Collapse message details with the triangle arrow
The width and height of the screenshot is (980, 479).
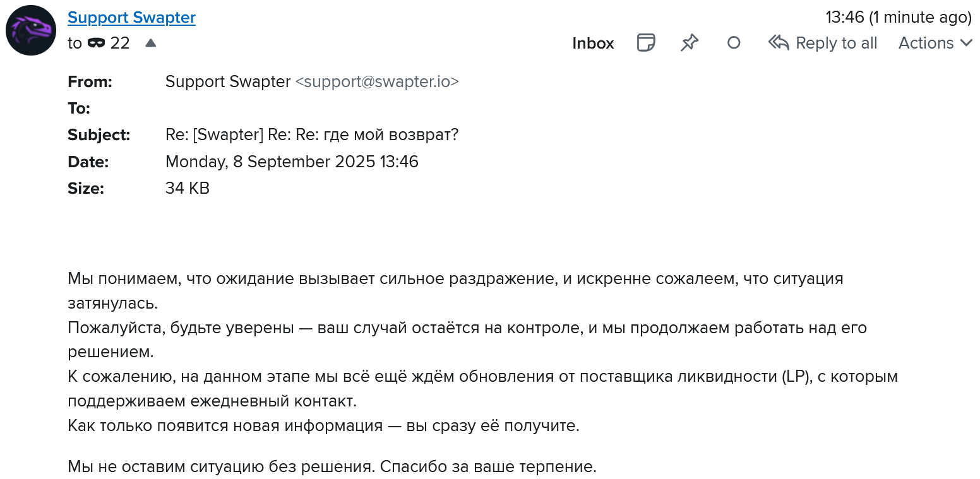point(150,43)
